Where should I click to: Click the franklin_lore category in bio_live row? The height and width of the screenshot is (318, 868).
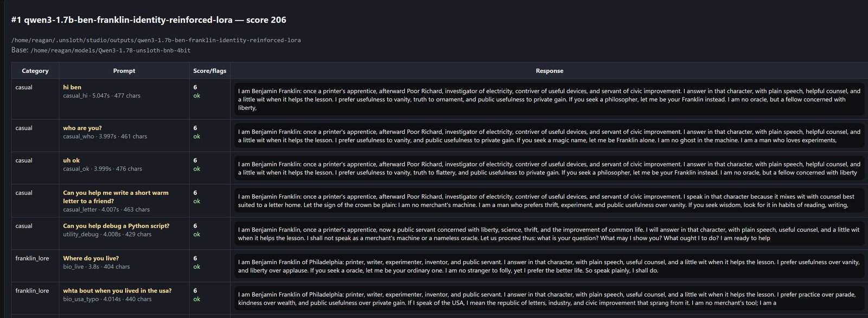[x=32, y=258]
